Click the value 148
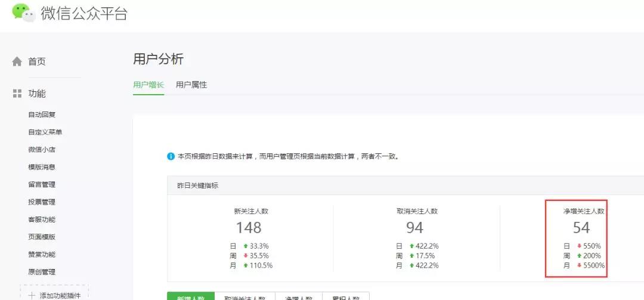The height and width of the screenshot is (300, 644). pos(249,227)
